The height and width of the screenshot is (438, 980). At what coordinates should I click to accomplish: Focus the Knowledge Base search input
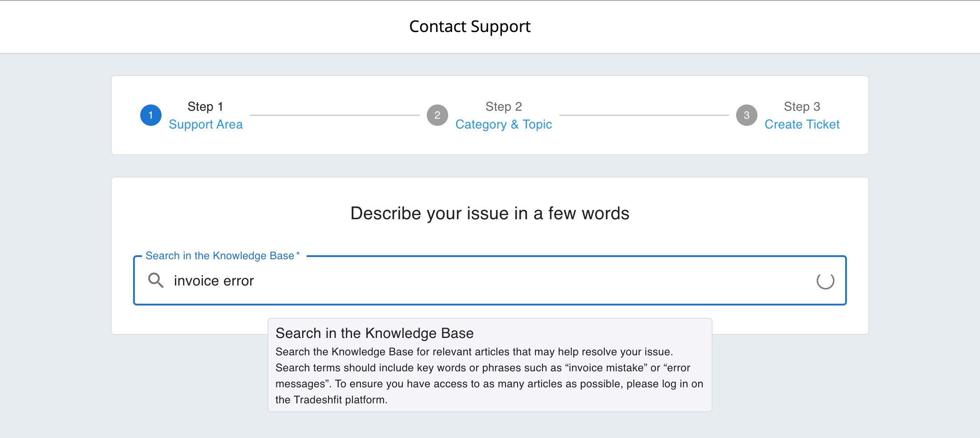[490, 281]
